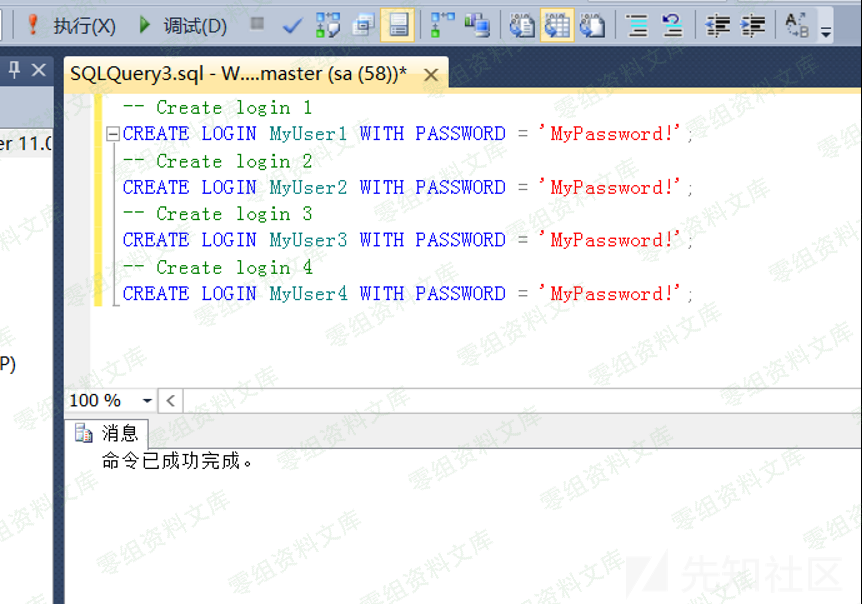This screenshot has height=604, width=862.
Task: Switch to the 消息 results tab
Action: 110,433
